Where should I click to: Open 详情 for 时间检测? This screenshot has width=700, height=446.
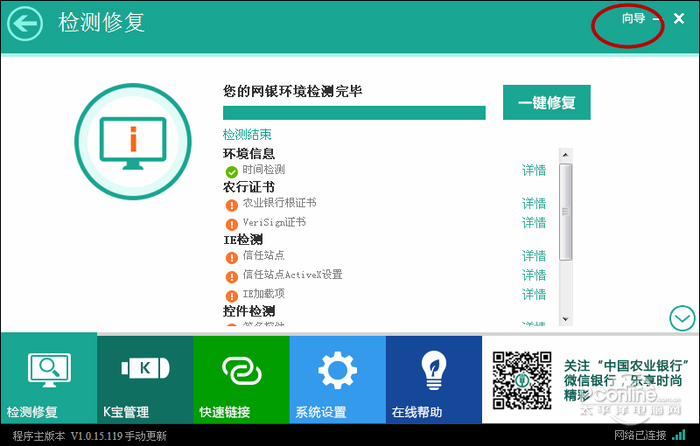534,170
